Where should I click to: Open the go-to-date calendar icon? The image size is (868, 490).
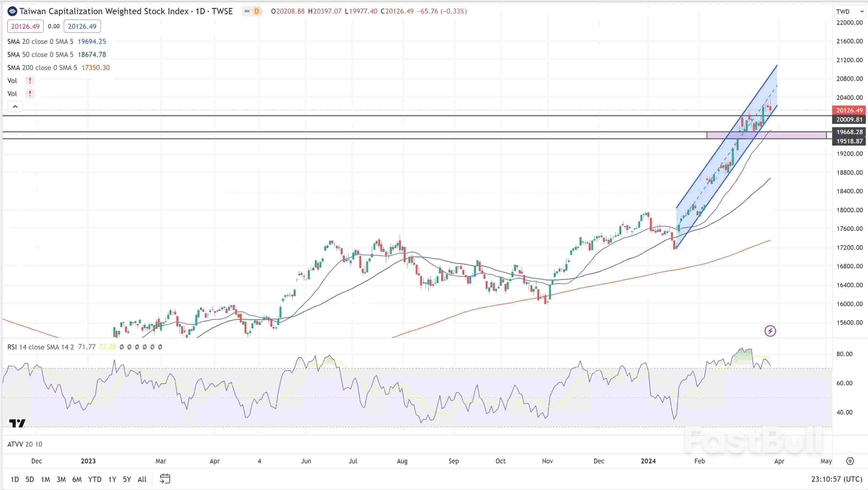[x=165, y=479]
